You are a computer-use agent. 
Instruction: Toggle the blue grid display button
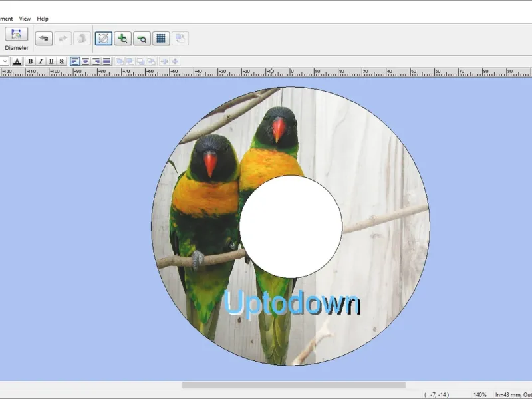coord(161,38)
